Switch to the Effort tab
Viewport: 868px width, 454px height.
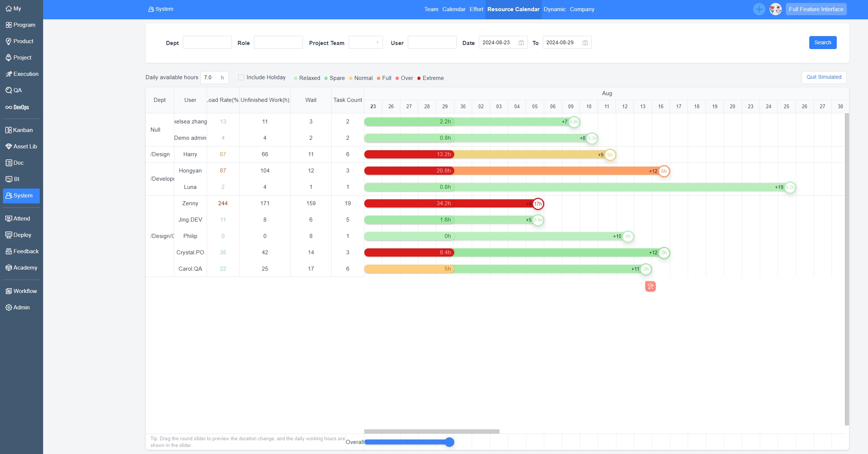pos(476,9)
